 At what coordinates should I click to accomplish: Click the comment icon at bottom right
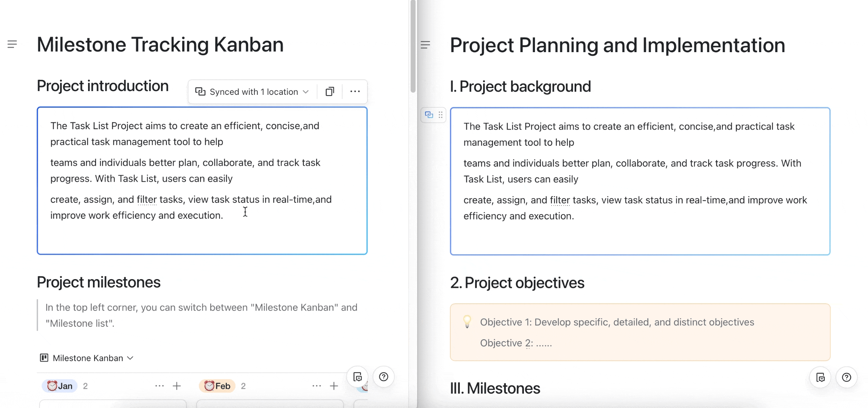(x=357, y=377)
